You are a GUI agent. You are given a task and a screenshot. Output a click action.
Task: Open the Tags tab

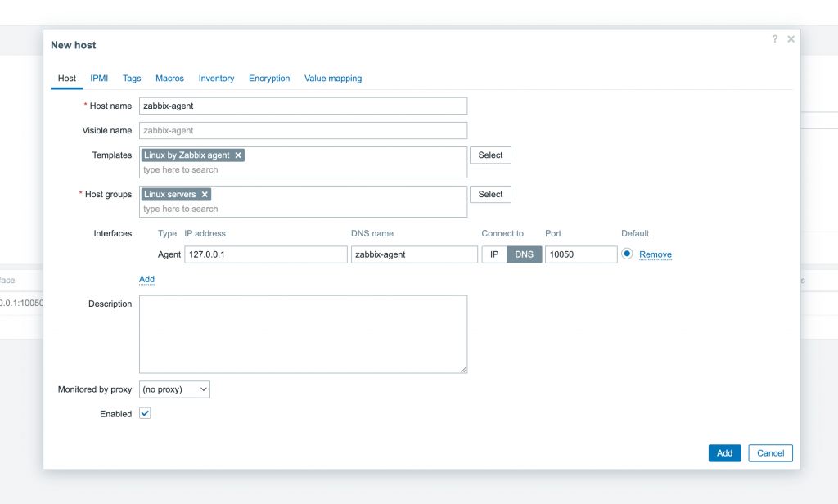pos(132,78)
